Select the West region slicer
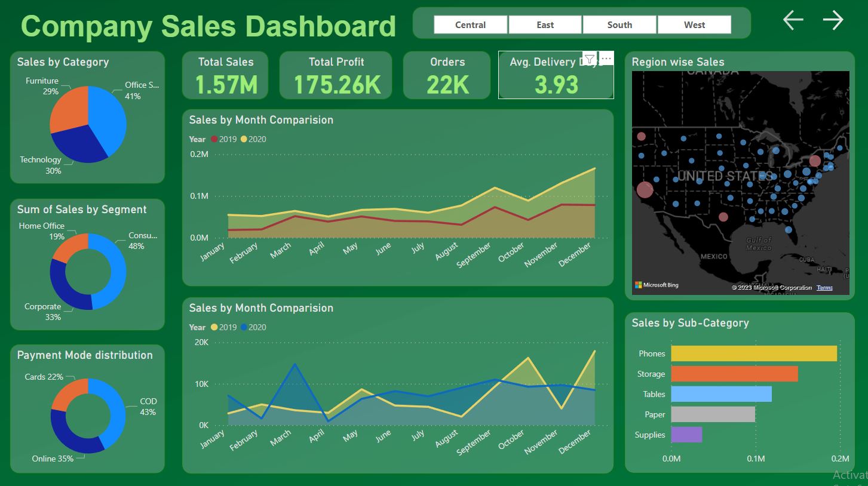This screenshot has width=868, height=486. 694,24
